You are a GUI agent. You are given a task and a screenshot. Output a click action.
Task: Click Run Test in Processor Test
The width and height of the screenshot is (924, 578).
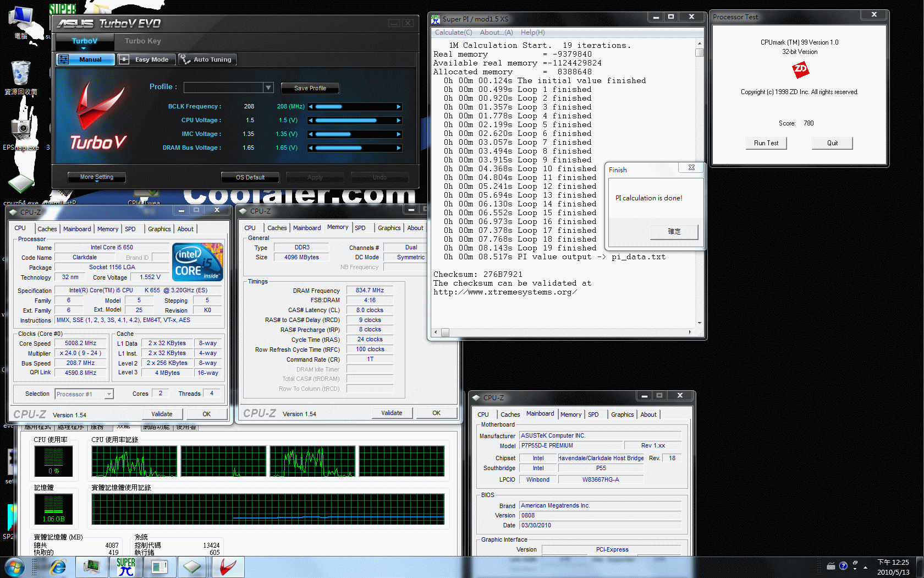(766, 143)
